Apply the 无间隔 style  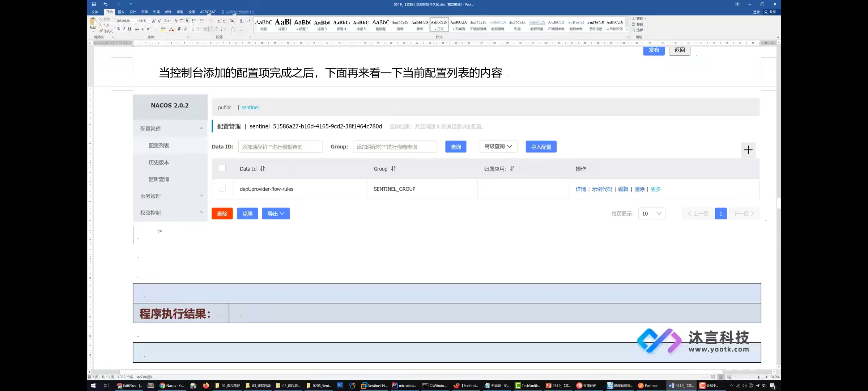click(459, 25)
